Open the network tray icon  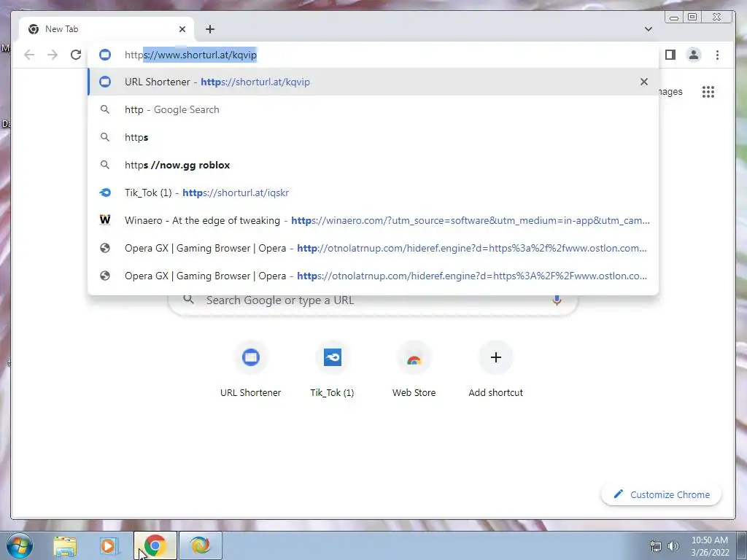pyautogui.click(x=656, y=546)
